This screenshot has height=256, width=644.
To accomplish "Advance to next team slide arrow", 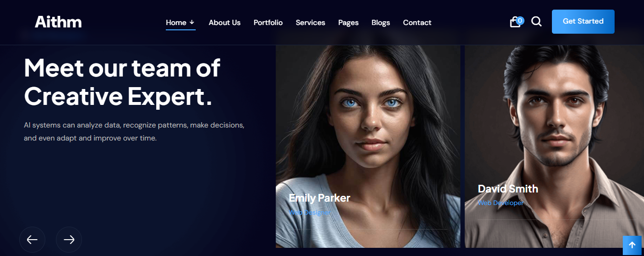I will [x=69, y=240].
